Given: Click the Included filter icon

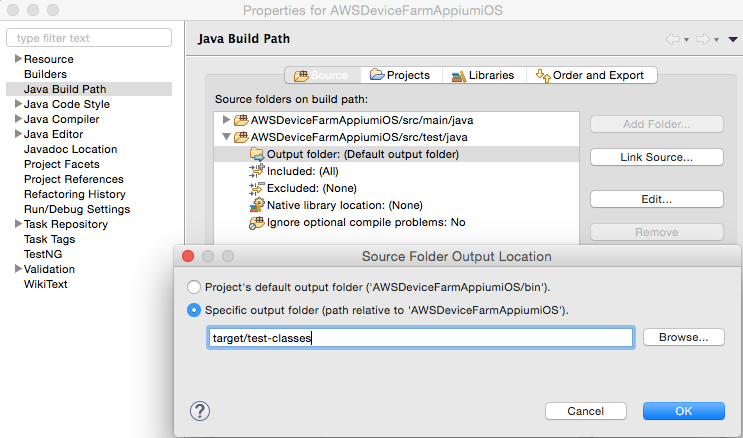Looking at the screenshot, I should [x=257, y=171].
